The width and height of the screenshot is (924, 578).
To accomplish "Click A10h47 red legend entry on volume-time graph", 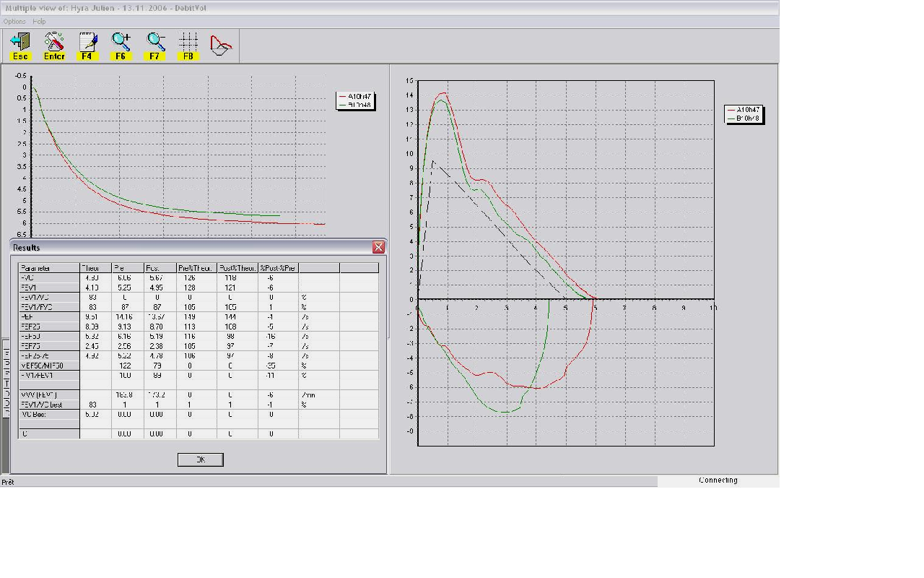I will [x=355, y=97].
